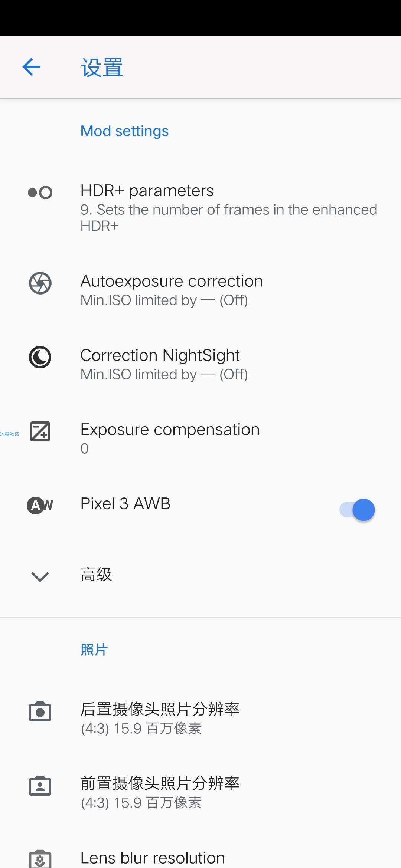Click the HDR+ parameters dual-circle icon
The image size is (401, 868).
coord(40,193)
